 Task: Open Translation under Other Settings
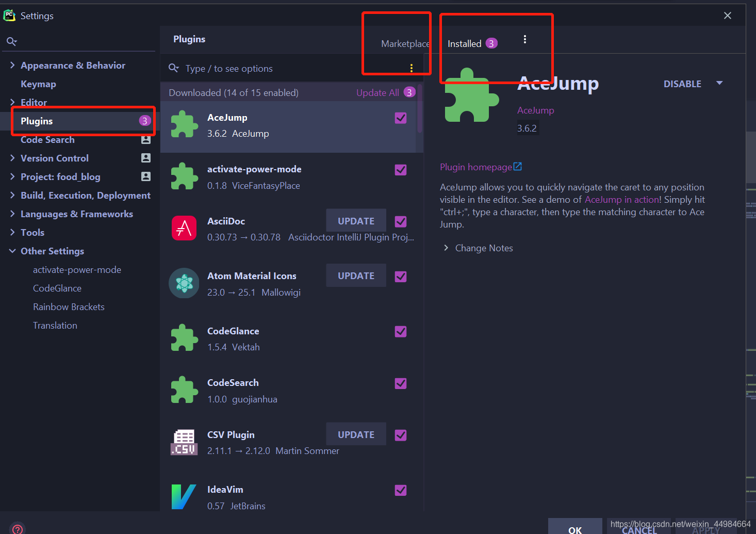[x=55, y=325]
